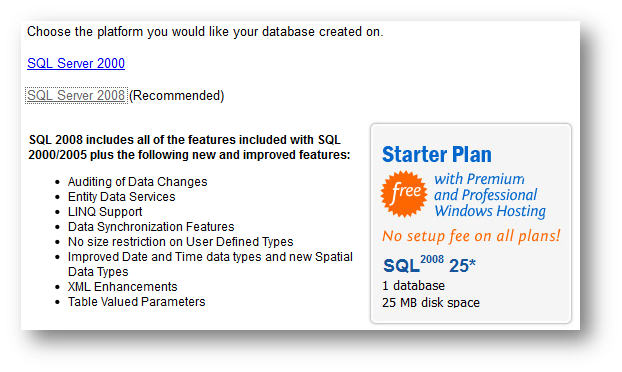This screenshot has height=372, width=622.
Task: Click '1 database' text in plan box
Action: tap(413, 286)
